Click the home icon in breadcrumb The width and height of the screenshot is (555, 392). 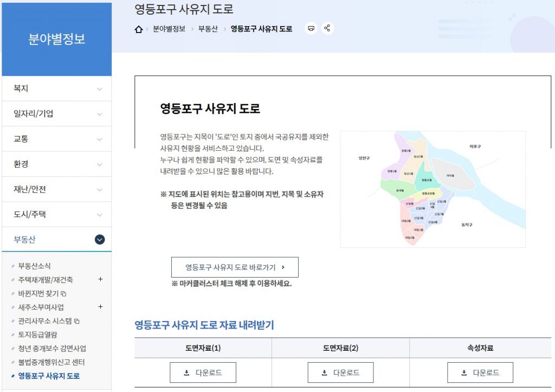pos(139,29)
